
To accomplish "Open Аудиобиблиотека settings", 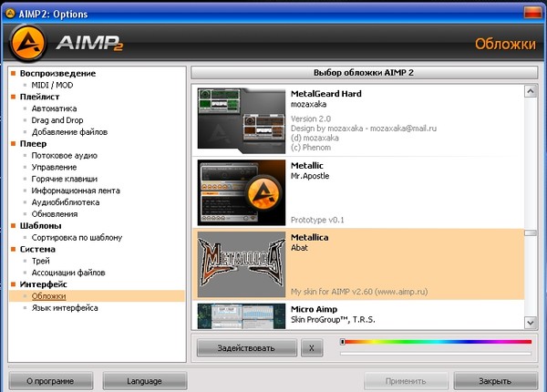I will pyautogui.click(x=66, y=202).
